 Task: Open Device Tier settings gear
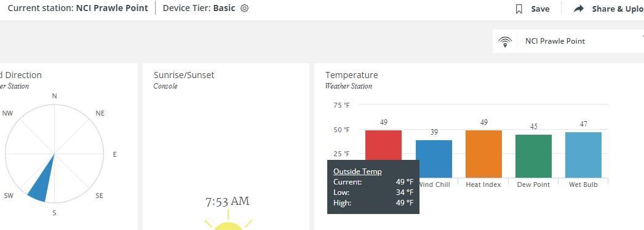(x=244, y=8)
